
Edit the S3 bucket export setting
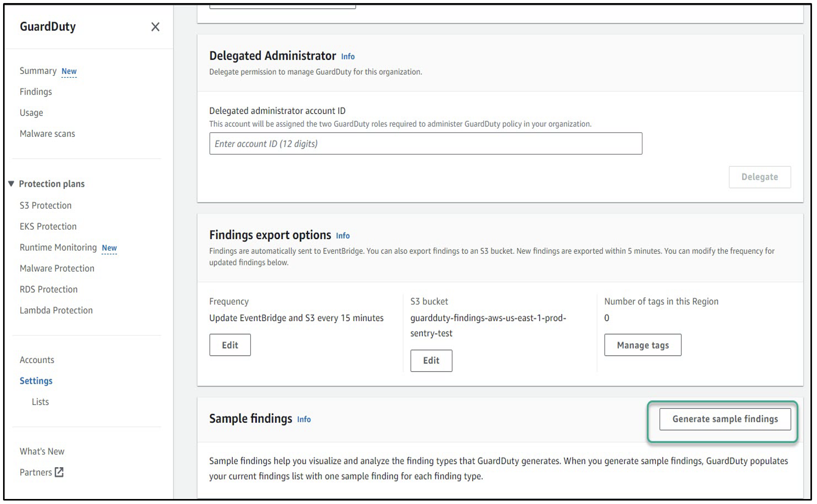click(x=431, y=360)
